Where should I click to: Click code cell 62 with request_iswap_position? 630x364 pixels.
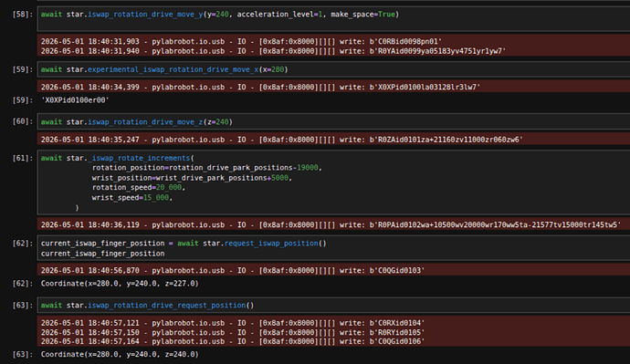point(333,248)
